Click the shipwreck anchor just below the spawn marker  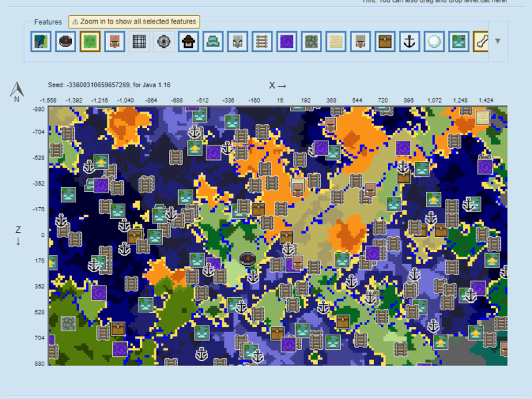pyautogui.click(x=253, y=277)
